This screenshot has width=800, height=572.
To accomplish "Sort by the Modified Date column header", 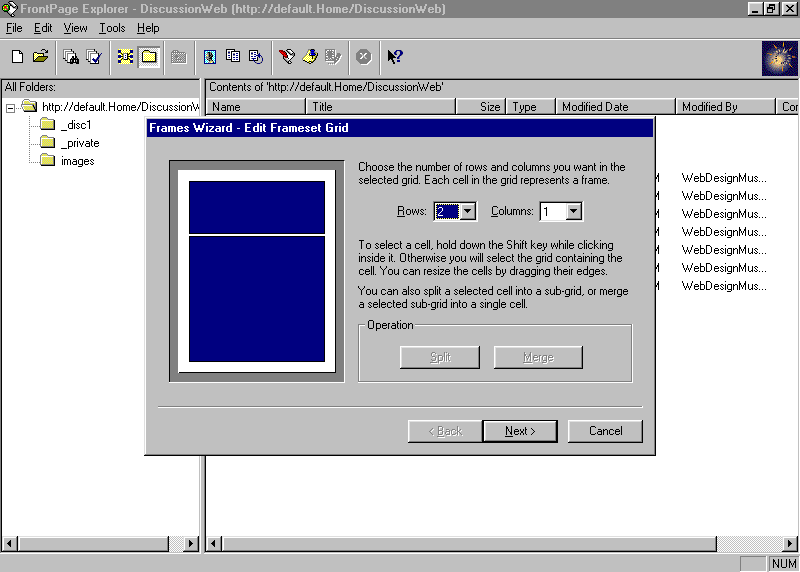I will (x=615, y=107).
